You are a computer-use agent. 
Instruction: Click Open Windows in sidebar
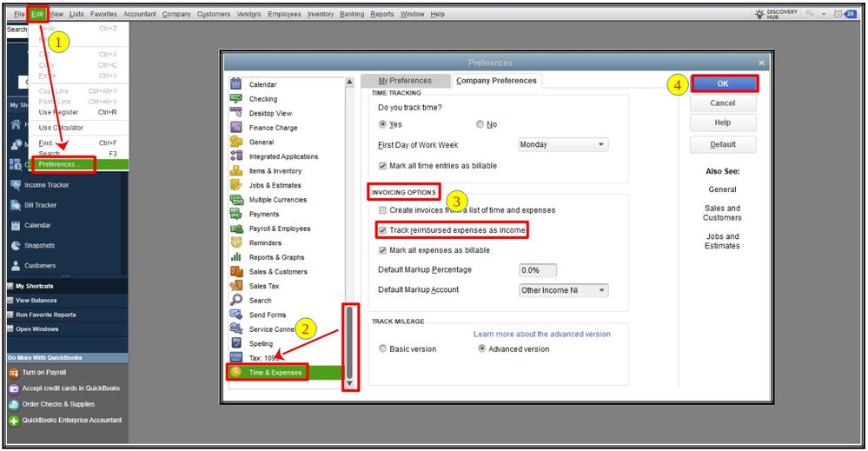click(36, 329)
